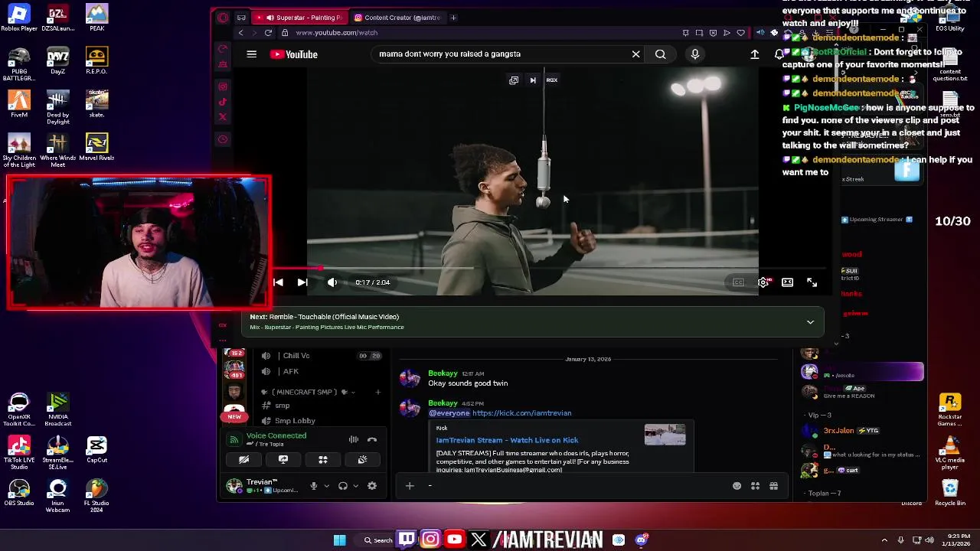Start voice search with the microphone icon
The width and height of the screenshot is (980, 551).
695,54
